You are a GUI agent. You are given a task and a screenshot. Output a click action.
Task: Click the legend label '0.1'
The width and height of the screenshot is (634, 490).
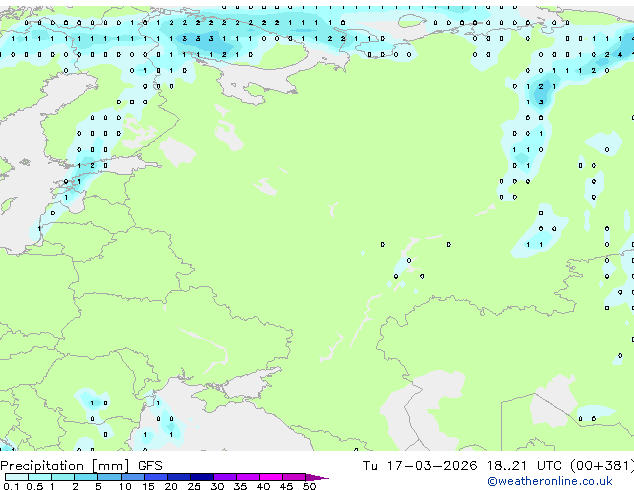pos(11,486)
